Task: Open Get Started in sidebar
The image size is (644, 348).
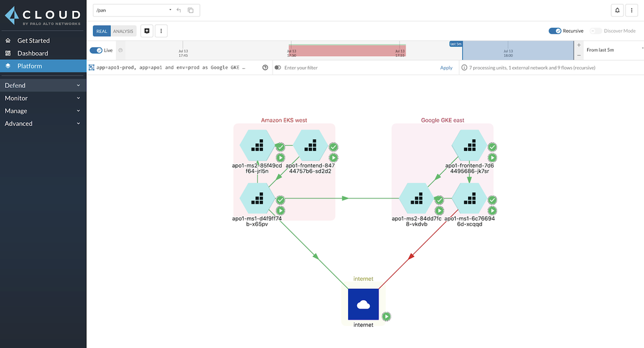Action: coord(43,41)
